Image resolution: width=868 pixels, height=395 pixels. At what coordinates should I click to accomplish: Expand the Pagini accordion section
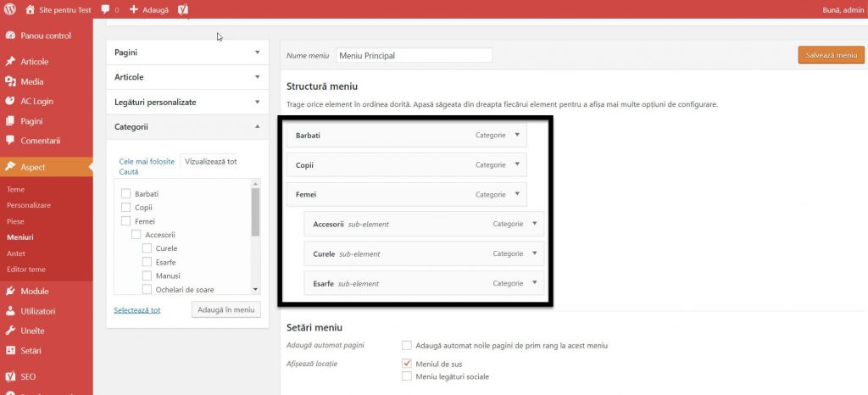pyautogui.click(x=257, y=53)
